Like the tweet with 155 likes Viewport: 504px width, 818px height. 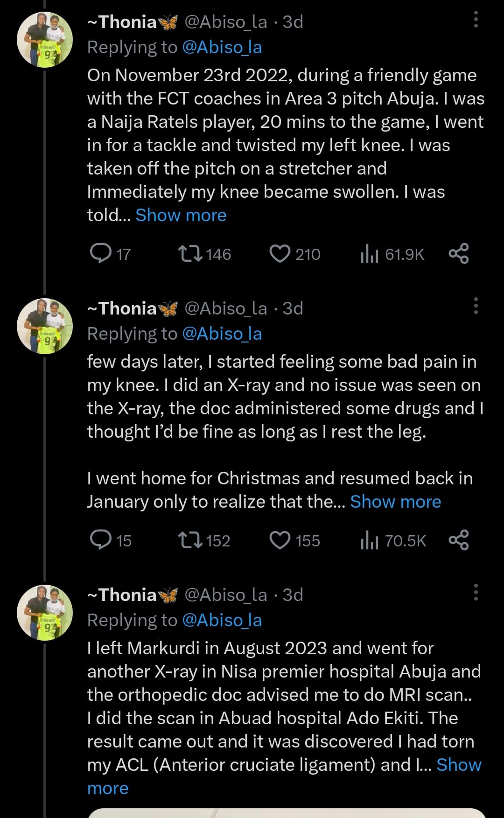[280, 540]
